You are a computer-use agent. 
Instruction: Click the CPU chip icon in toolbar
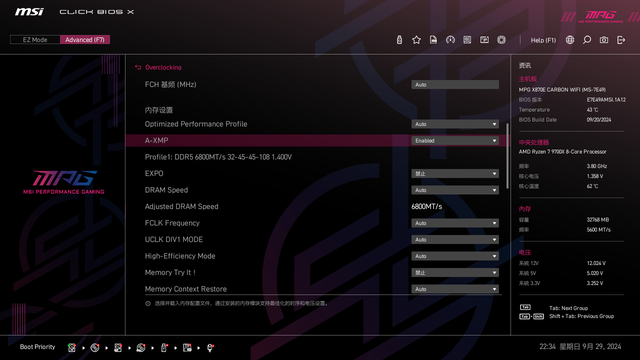502,40
